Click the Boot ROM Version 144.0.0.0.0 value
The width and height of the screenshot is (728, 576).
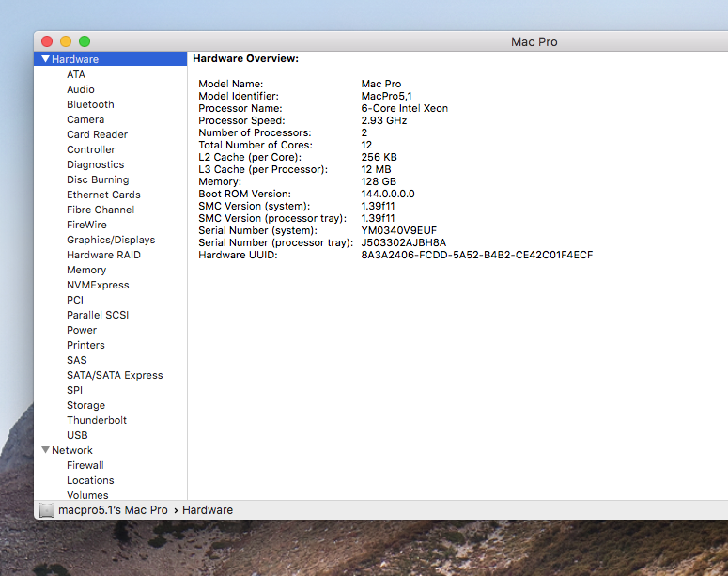click(x=388, y=194)
